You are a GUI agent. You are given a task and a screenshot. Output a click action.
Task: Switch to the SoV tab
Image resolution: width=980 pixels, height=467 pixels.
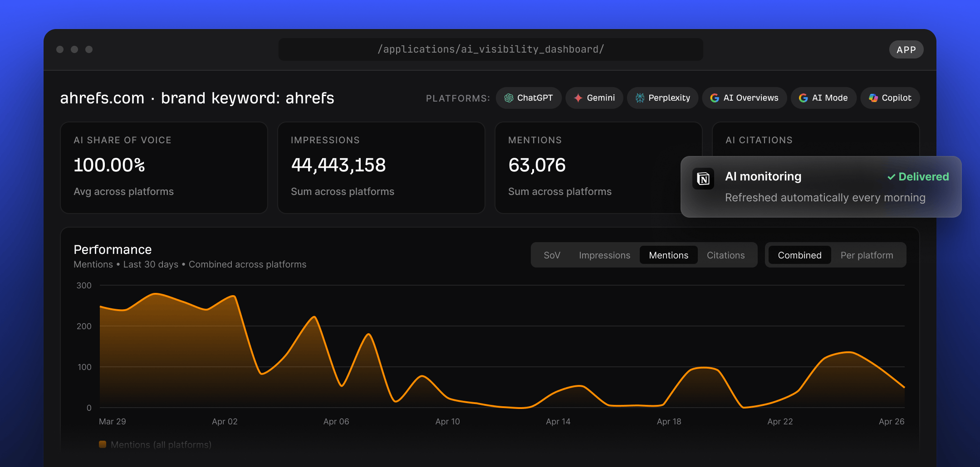[x=552, y=255]
